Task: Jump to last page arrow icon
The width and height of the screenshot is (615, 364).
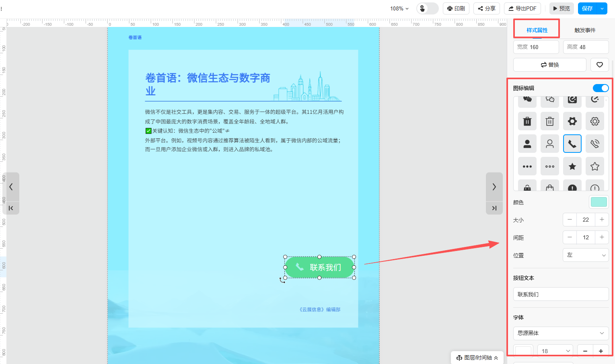Action: (x=494, y=208)
